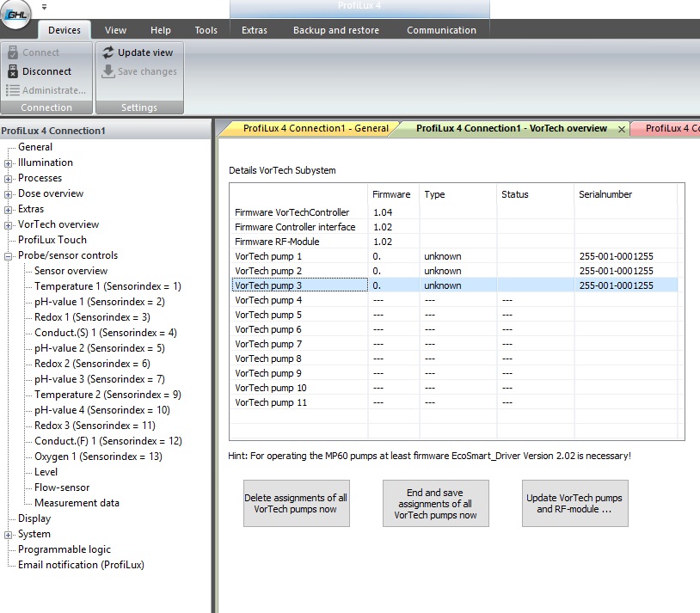
Task: Close the VorTech overview document tab
Action: pos(622,129)
